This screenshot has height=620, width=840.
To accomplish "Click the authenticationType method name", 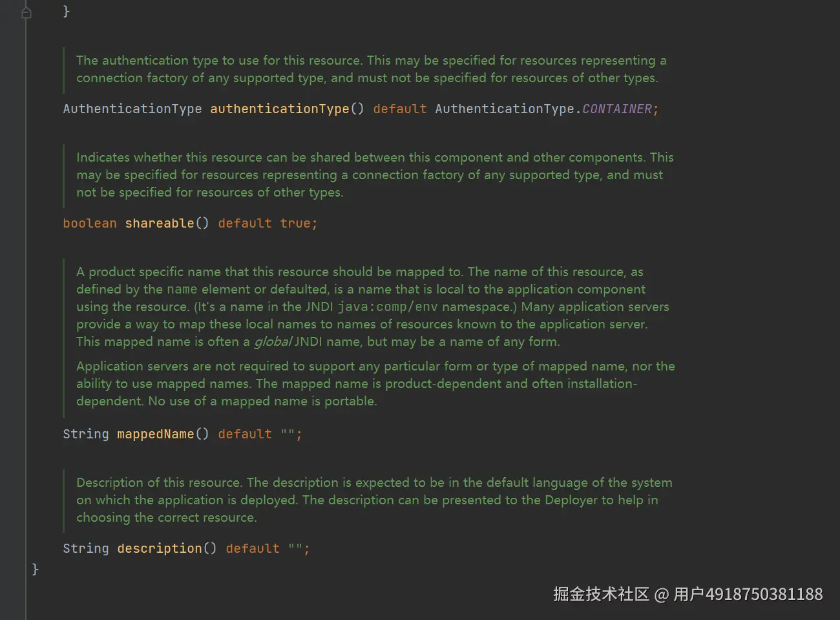I will pyautogui.click(x=279, y=109).
